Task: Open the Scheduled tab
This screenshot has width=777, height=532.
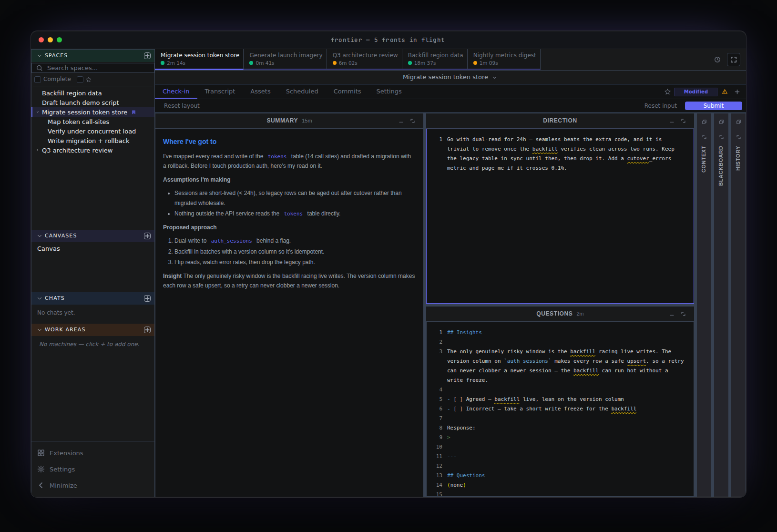Action: [x=302, y=92]
